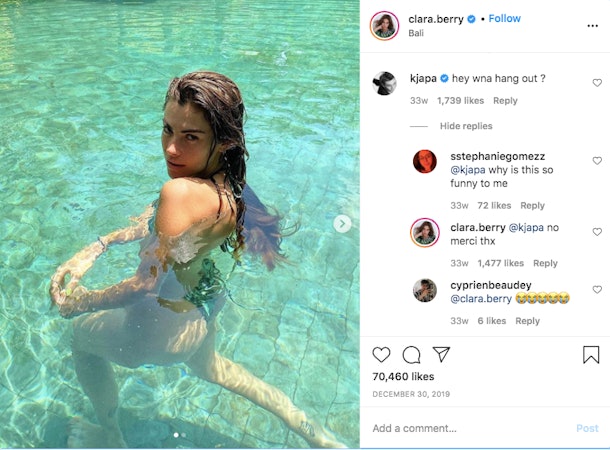Image resolution: width=610 pixels, height=450 pixels.
Task: Like kjapa's comment with the heart
Action: tap(597, 82)
